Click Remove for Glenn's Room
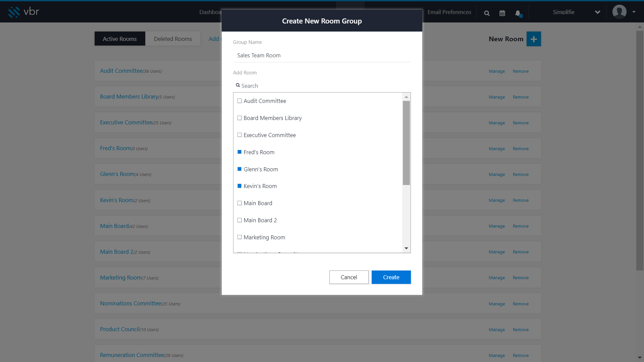 point(521,175)
